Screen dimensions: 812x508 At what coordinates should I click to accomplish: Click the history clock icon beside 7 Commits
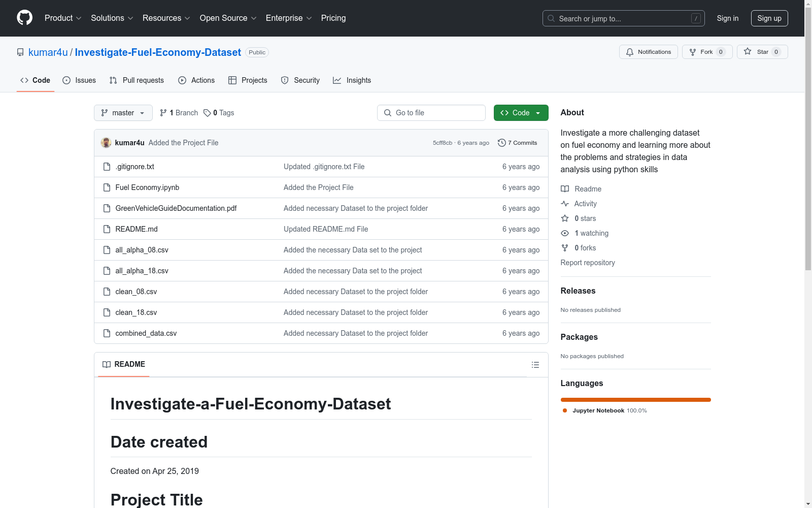tap(502, 143)
